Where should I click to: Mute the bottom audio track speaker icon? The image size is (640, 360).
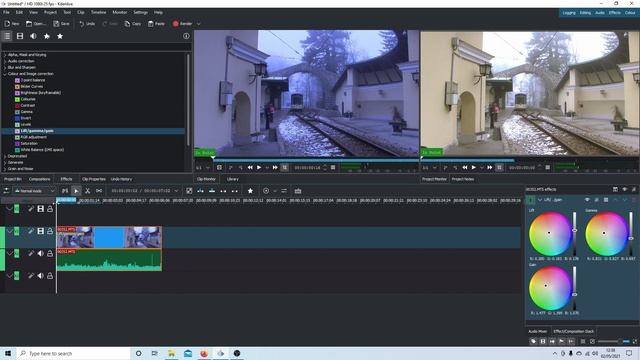[x=40, y=276]
